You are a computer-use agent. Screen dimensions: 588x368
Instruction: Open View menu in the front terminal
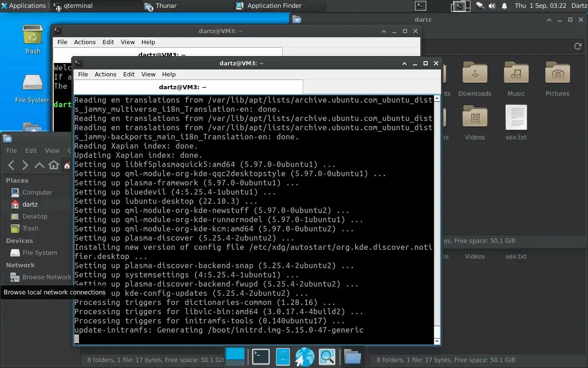148,74
